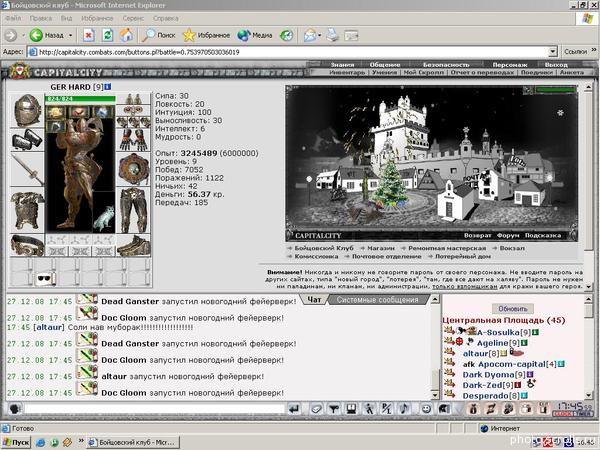This screenshot has width=600, height=450.
Task: Open the Вид menu
Action: pyautogui.click(x=66, y=18)
